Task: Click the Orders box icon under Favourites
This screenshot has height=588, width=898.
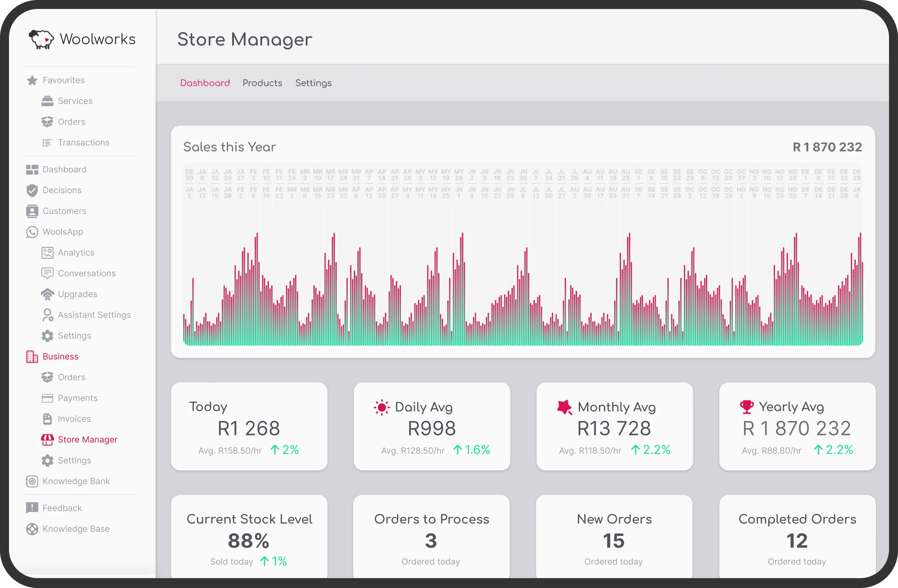Action: 47,122
